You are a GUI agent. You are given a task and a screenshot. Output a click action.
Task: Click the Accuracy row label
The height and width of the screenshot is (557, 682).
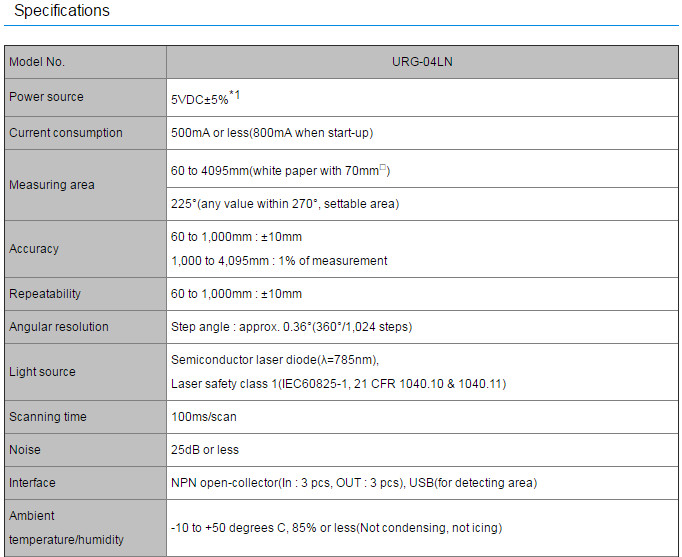[34, 249]
